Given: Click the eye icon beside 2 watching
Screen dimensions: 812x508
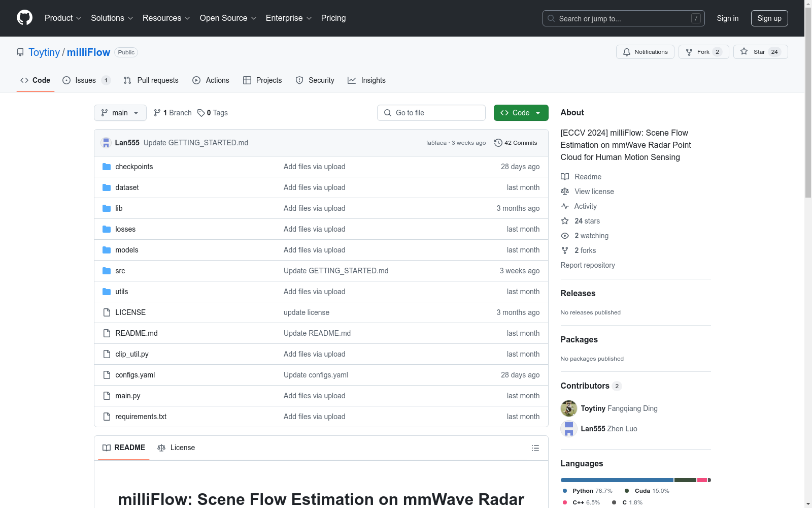Looking at the screenshot, I should [x=565, y=236].
